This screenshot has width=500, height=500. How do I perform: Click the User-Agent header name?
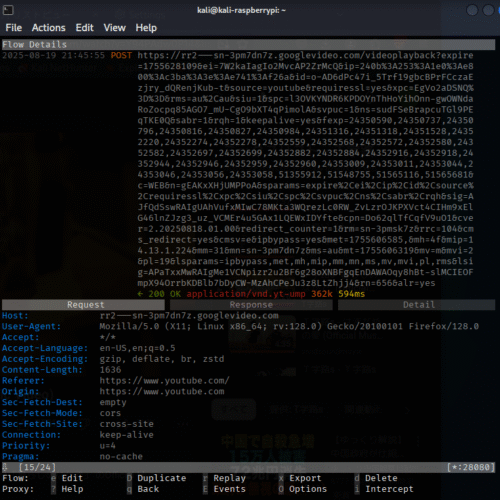(x=31, y=326)
